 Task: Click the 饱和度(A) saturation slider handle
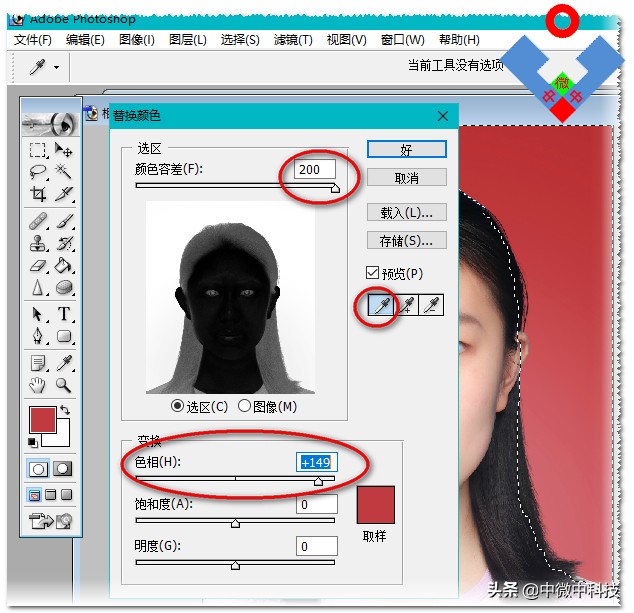(x=235, y=523)
